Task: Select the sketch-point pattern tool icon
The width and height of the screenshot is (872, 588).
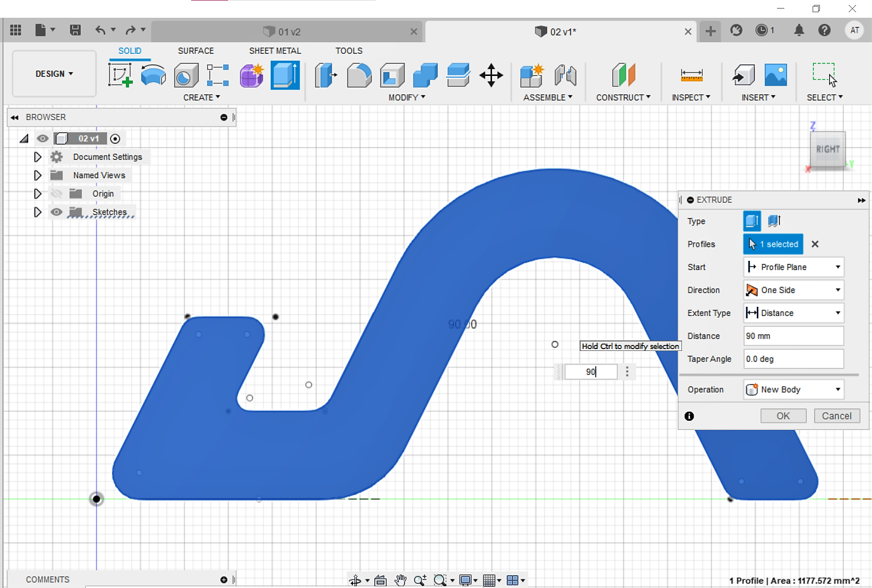Action: coord(218,75)
